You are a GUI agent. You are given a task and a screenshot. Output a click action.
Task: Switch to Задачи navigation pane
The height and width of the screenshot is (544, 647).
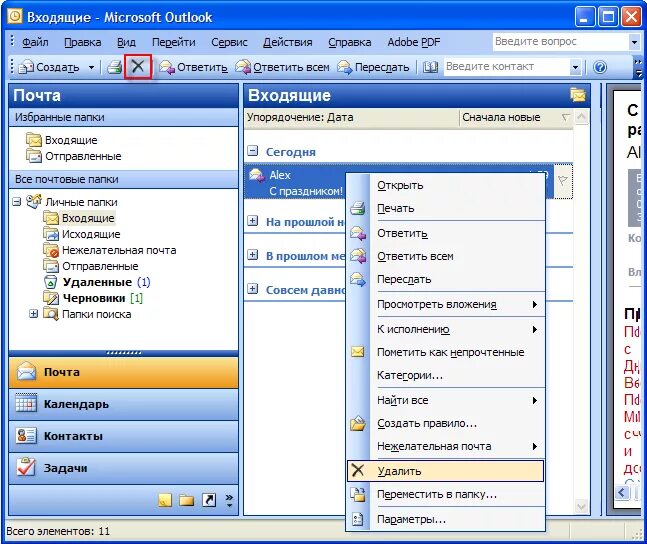pos(123,468)
